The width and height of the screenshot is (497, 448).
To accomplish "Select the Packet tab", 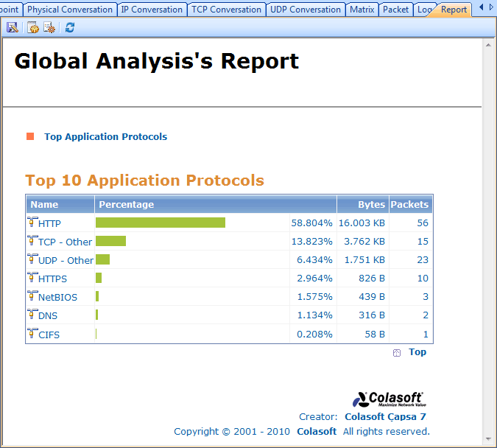I will click(395, 10).
